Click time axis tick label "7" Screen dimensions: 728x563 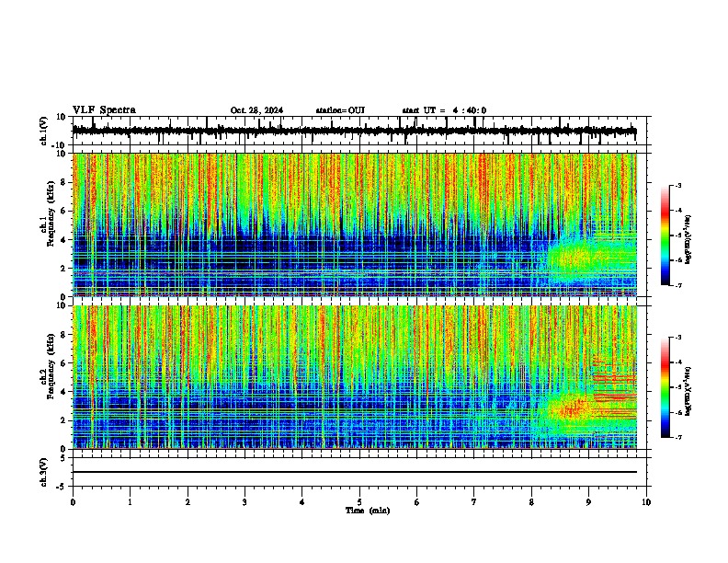(x=474, y=502)
